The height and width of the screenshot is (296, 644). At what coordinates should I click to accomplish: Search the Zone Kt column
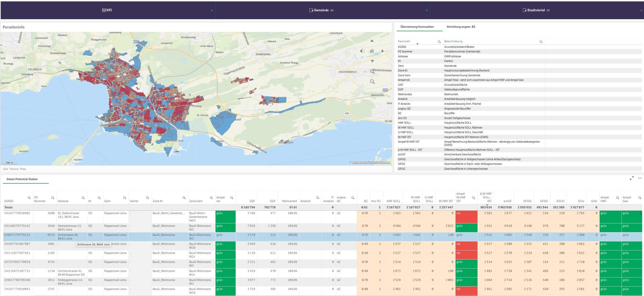[184, 198]
